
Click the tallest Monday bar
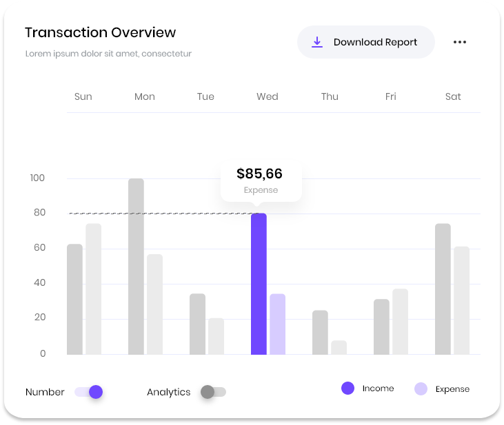pyautogui.click(x=136, y=267)
